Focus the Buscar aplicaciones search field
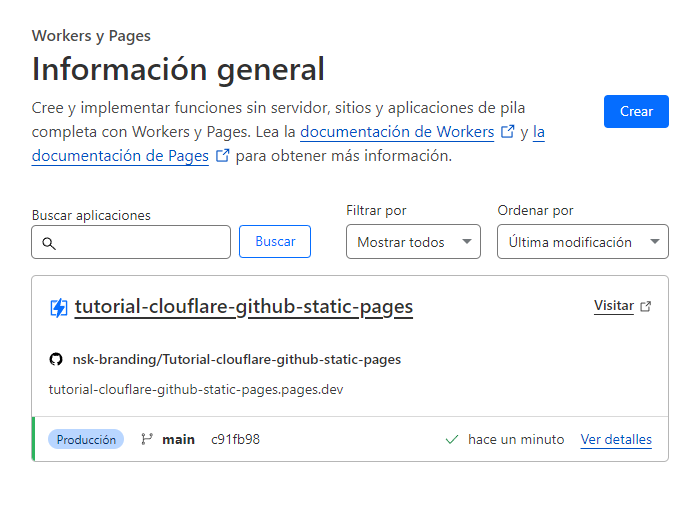Screen dimensions: 694x506 click(x=131, y=242)
